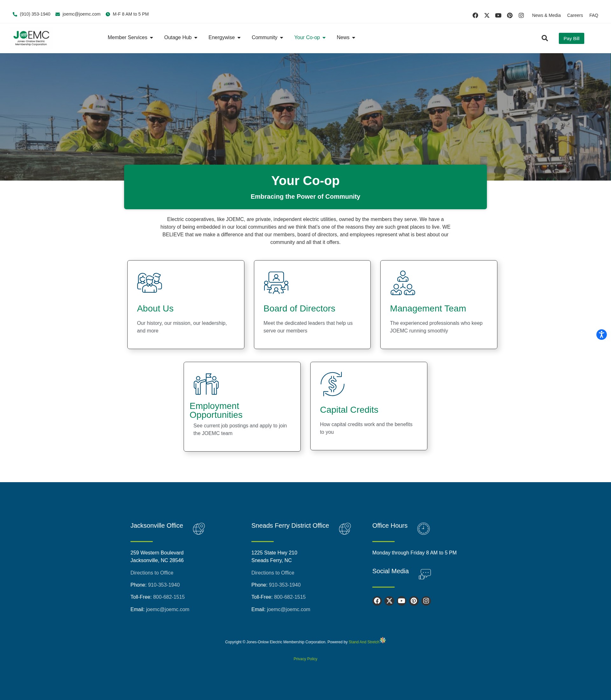611x700 pixels.
Task: Expand the Outage Hub dropdown
Action: click(181, 38)
